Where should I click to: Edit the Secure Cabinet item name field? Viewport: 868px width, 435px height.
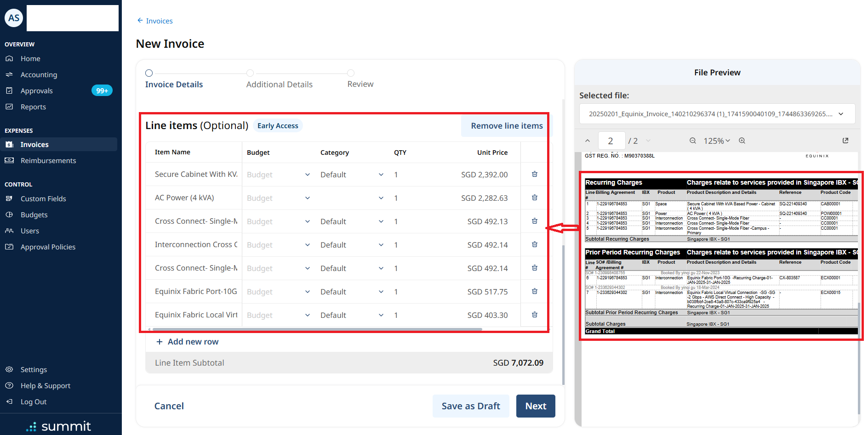[196, 175]
